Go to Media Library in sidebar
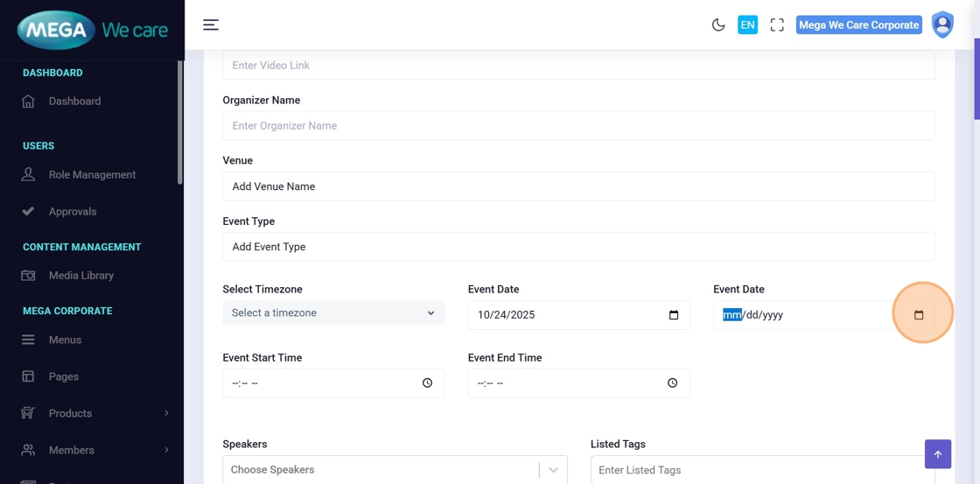 coord(80,276)
